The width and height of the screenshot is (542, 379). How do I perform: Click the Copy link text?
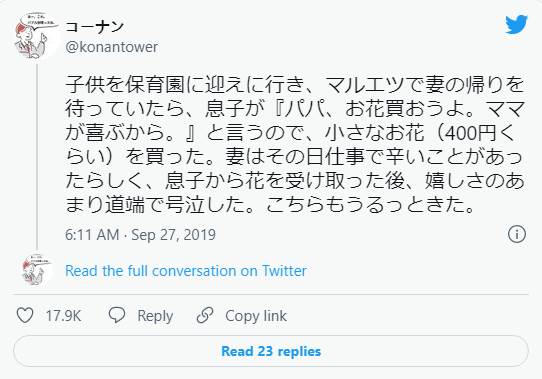pos(256,316)
